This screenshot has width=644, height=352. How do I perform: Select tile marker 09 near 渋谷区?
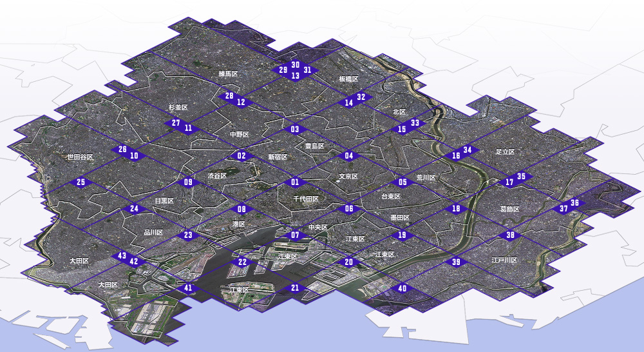click(x=188, y=182)
